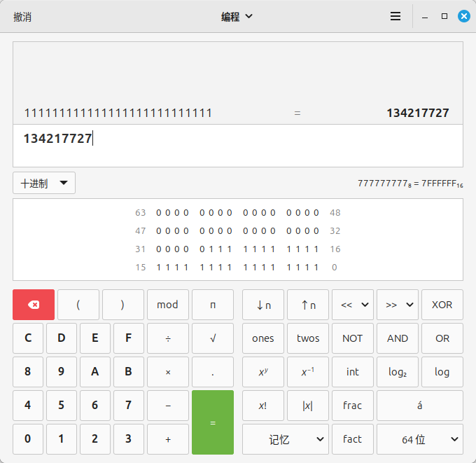Viewport: 476px width, 463px height.
Task: Expand the shift right >> dropdown
Action: coord(398,305)
